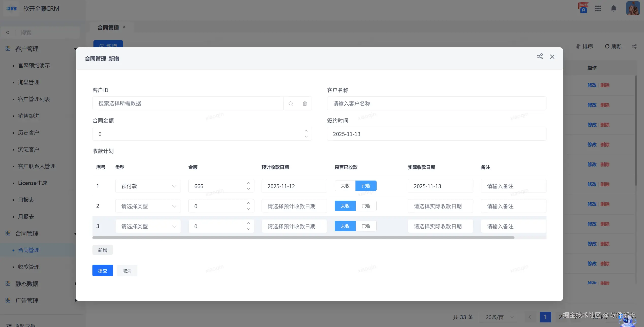Mark row 3 payment as 已收
The height and width of the screenshot is (327, 644).
(x=366, y=226)
